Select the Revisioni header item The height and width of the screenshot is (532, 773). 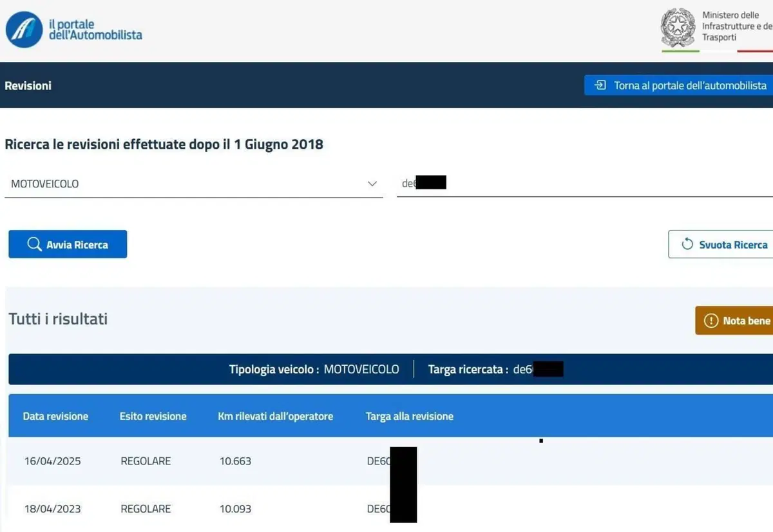point(28,86)
